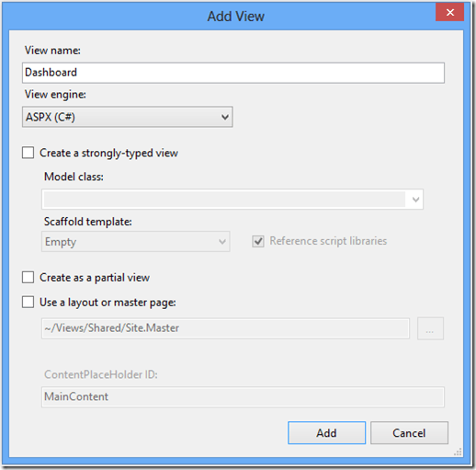
Task: Click the Scaffold template label
Action: (x=88, y=222)
